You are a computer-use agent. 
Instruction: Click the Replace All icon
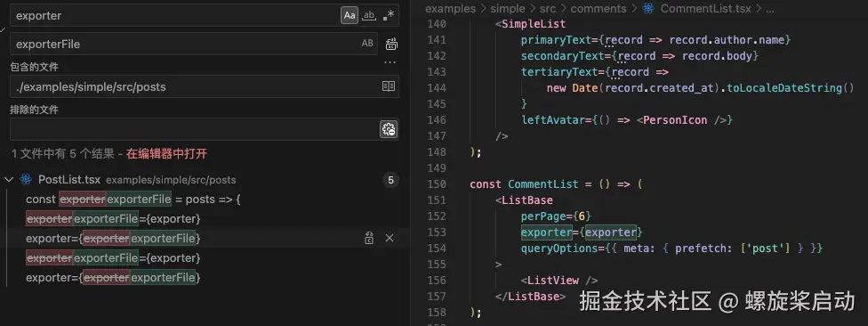[x=391, y=44]
